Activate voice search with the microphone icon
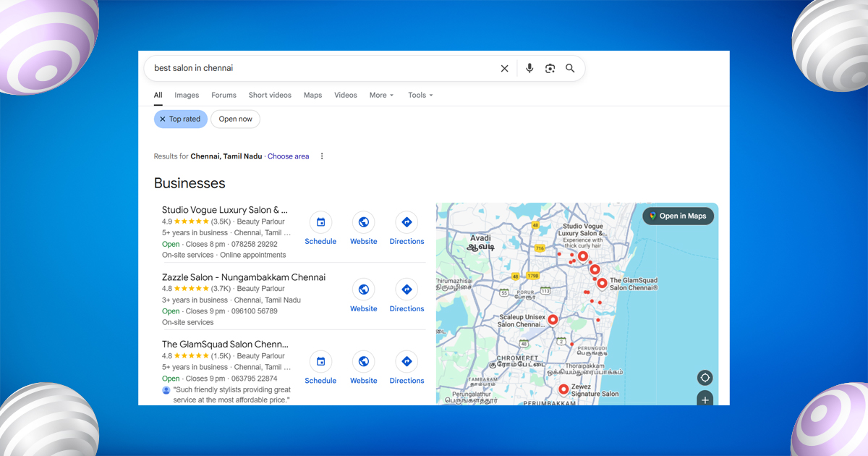 (529, 68)
